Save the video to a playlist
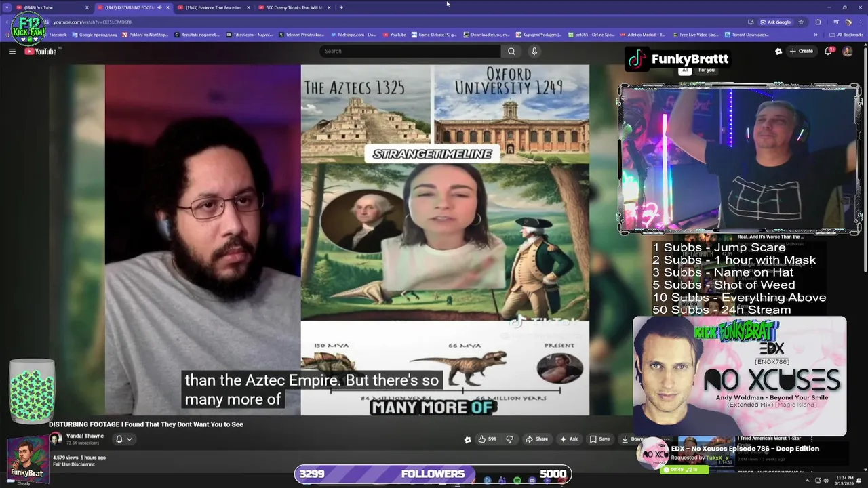Viewport: 868px width, 488px height. (x=599, y=439)
